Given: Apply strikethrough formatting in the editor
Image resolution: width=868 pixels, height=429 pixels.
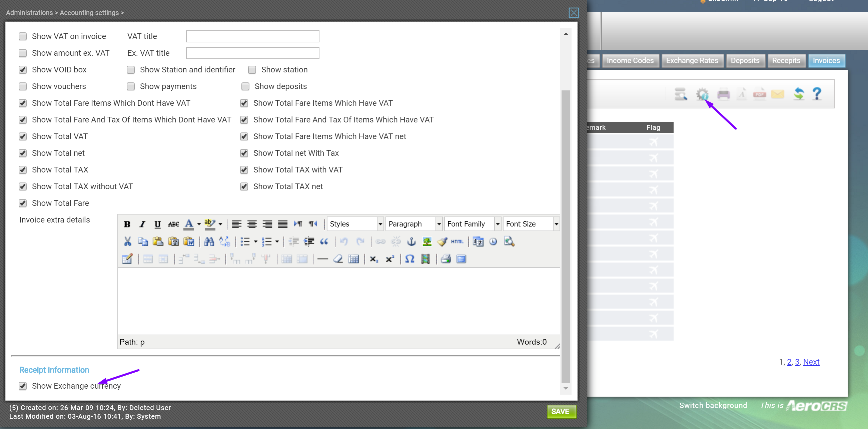Looking at the screenshot, I should (173, 224).
